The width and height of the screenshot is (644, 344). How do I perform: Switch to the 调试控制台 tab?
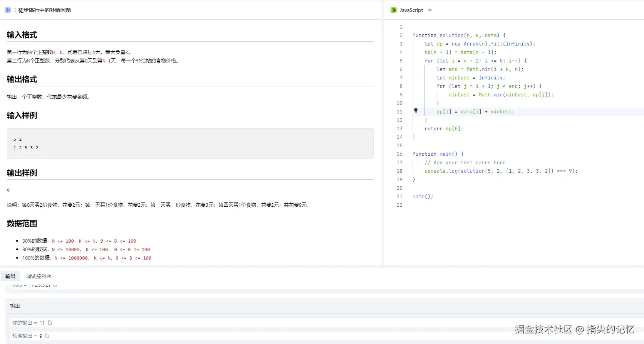39,276
